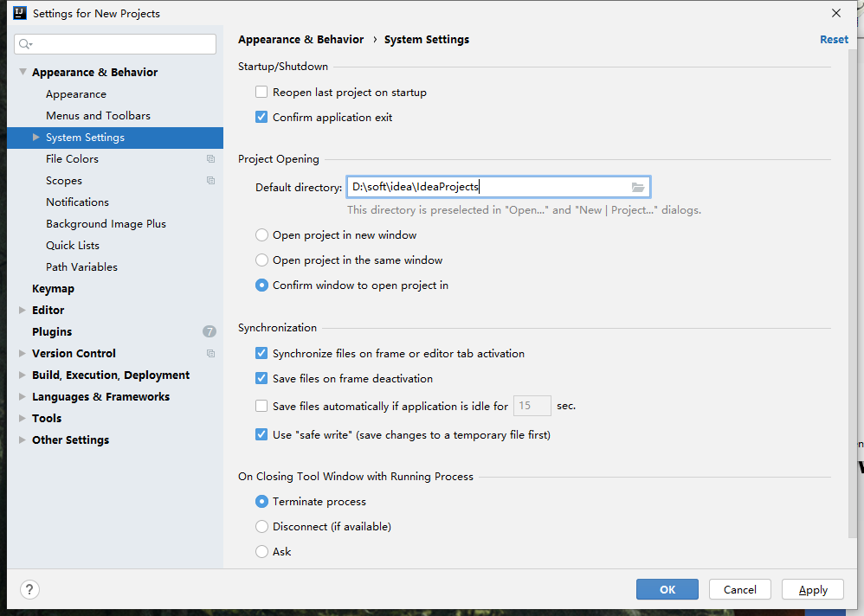Click the Reset link
Screen dimensions: 864x616
click(x=834, y=40)
